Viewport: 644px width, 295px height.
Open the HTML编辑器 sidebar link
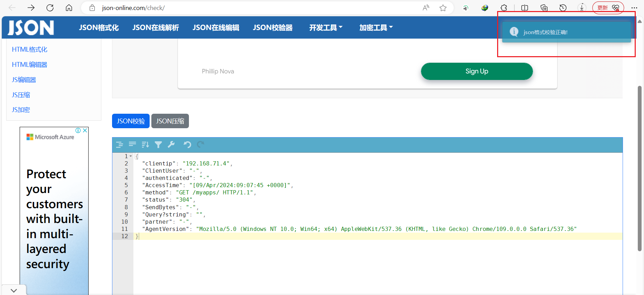pos(30,64)
